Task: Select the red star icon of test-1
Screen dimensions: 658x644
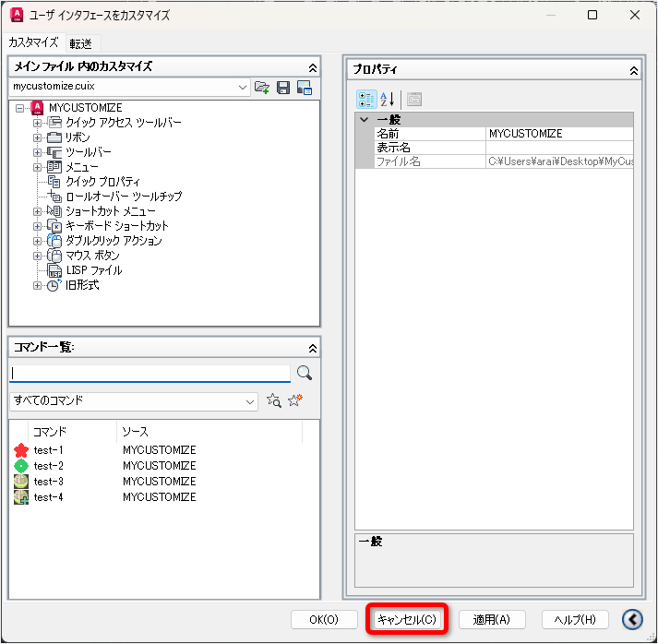Action: [21, 450]
